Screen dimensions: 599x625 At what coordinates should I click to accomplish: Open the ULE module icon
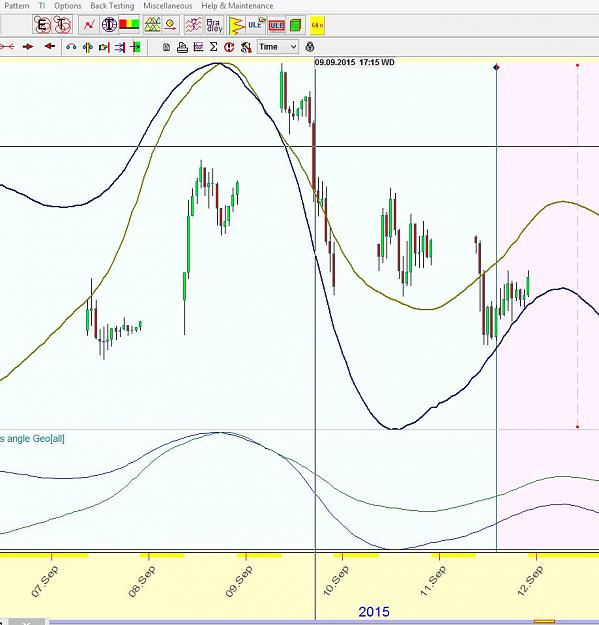tap(256, 24)
